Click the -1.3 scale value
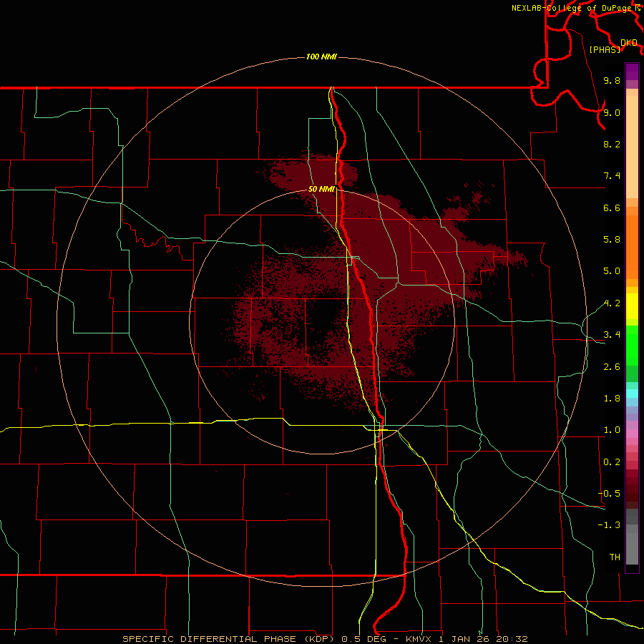Viewport: 644px width, 644px height. [609, 525]
